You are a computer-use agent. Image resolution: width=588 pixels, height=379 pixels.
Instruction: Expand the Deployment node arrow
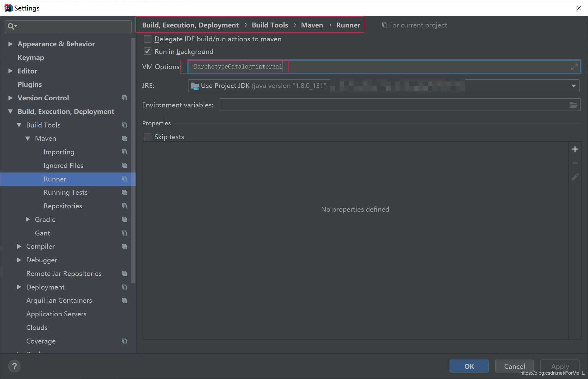point(19,287)
